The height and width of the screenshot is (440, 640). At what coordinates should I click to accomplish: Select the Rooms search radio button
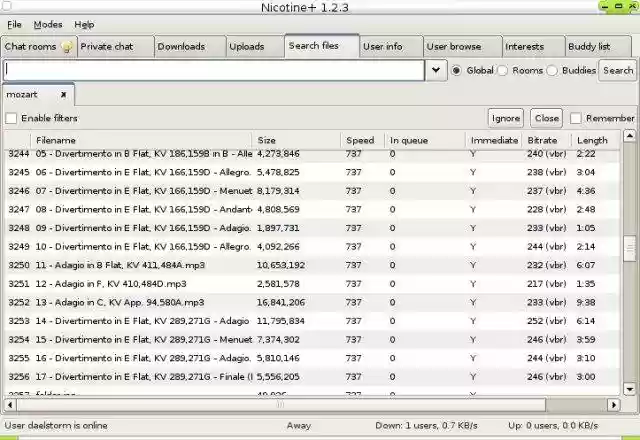(x=503, y=71)
